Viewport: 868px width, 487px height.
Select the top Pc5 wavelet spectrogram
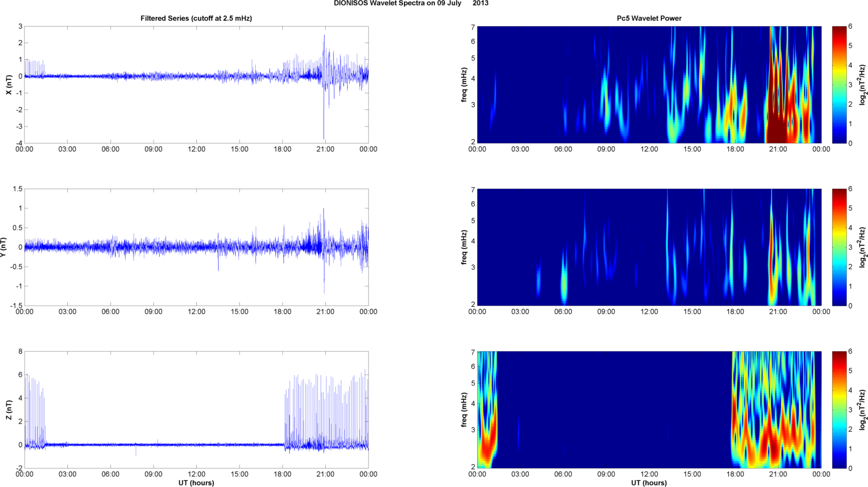pos(649,84)
